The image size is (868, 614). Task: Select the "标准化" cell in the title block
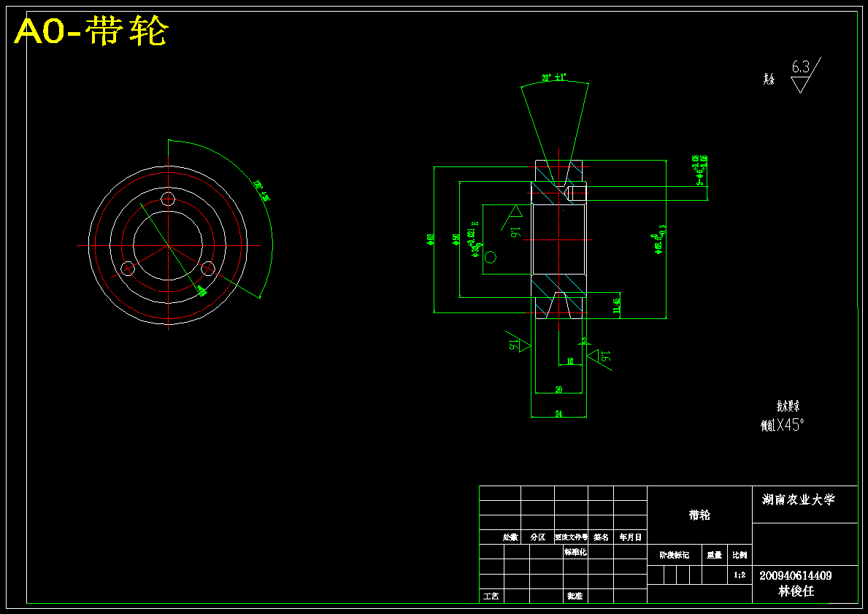575,551
